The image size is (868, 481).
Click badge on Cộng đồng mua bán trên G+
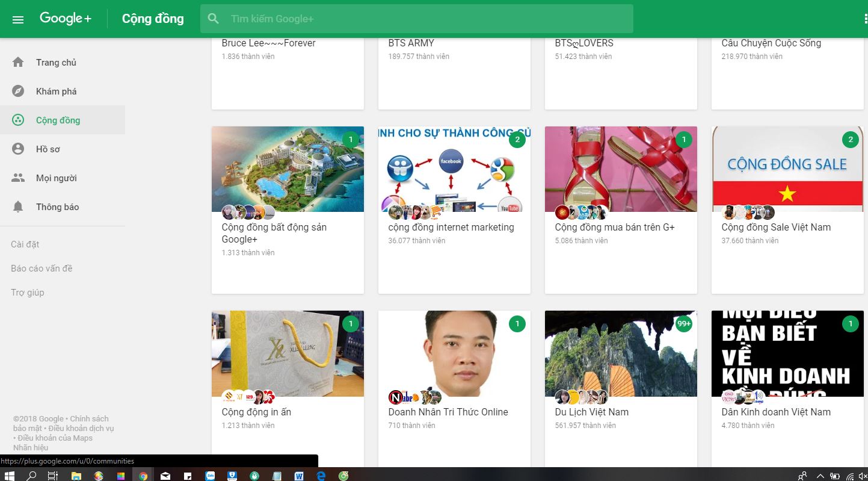684,140
